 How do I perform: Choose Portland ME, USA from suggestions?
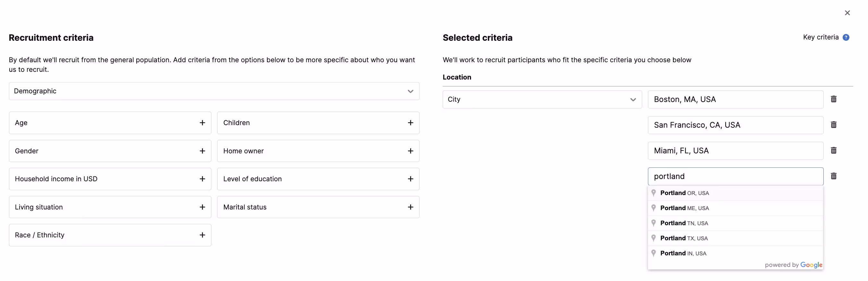click(684, 208)
